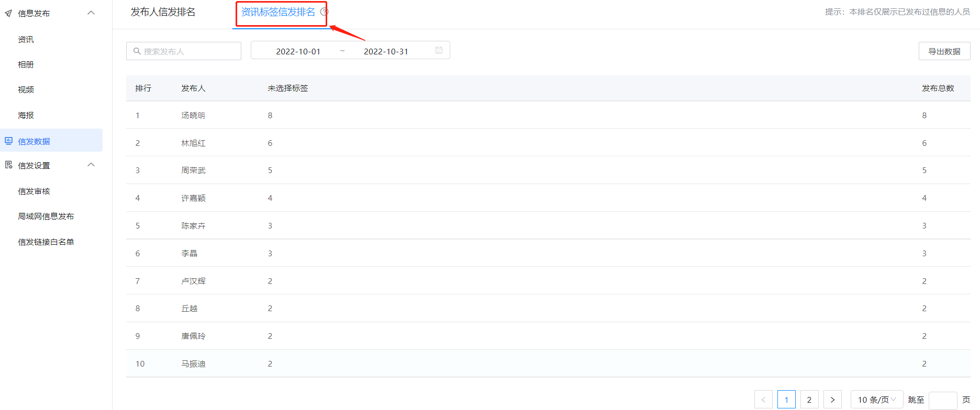Viewport: 980px width, 410px height.
Task: Click the 导出数据 button
Action: (944, 51)
